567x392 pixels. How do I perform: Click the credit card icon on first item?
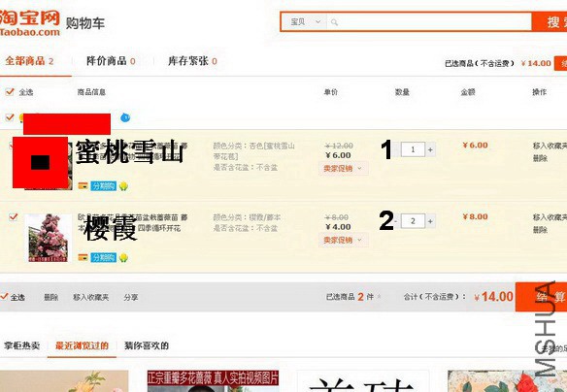[x=83, y=186]
